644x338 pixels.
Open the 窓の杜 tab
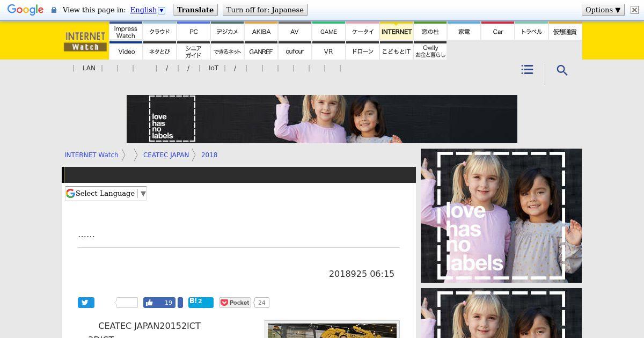point(430,32)
